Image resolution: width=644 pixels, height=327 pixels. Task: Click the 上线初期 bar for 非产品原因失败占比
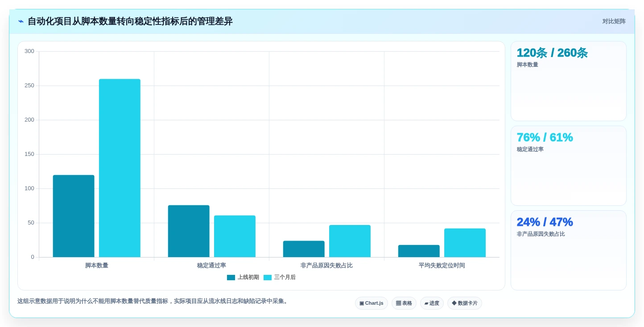[304, 249]
